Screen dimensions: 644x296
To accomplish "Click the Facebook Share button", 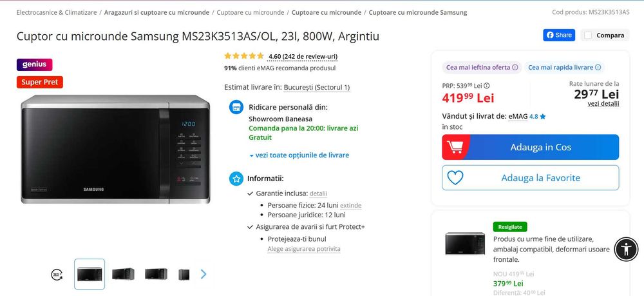I will click(x=559, y=35).
